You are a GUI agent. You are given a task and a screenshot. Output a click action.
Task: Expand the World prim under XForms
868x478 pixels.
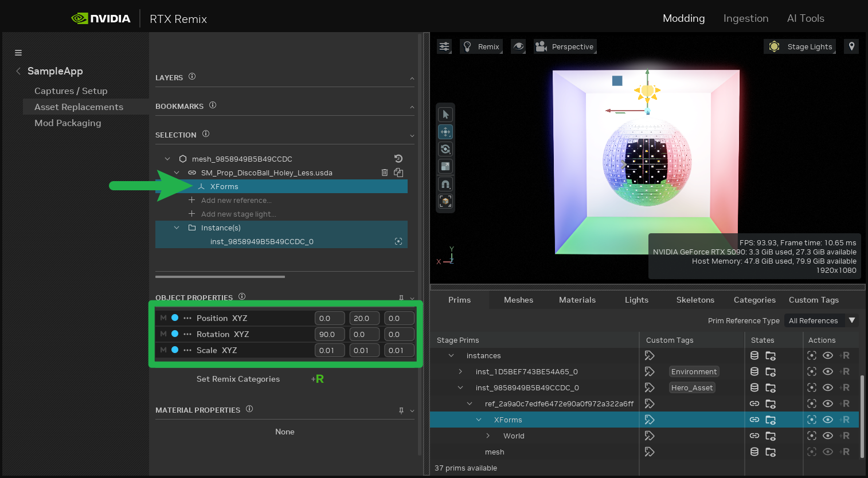488,436
